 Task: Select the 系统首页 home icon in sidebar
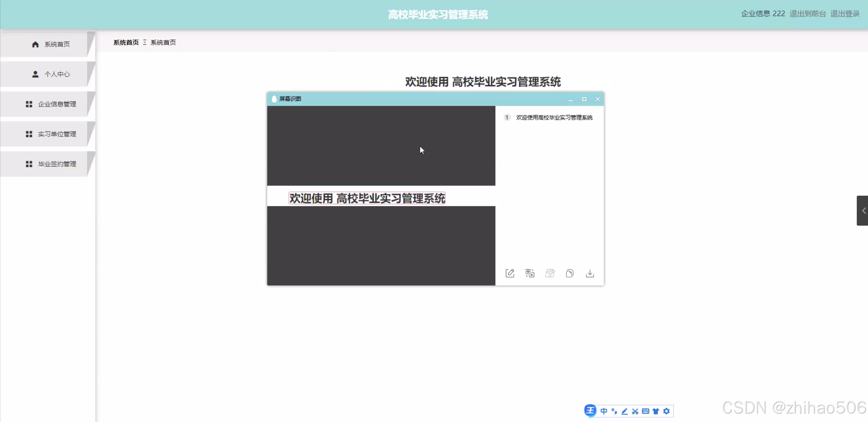pos(35,44)
